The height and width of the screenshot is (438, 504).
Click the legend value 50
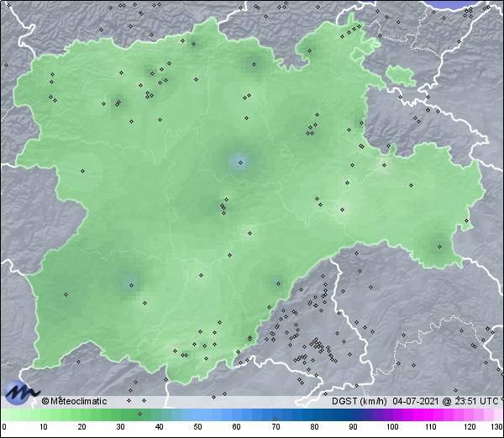[x=197, y=427]
